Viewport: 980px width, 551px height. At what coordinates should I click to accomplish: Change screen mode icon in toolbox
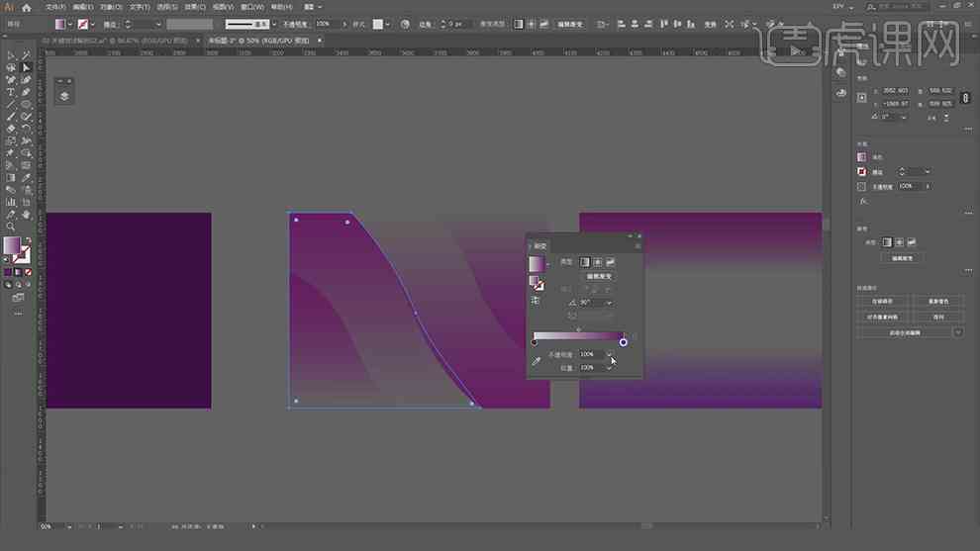(18, 298)
